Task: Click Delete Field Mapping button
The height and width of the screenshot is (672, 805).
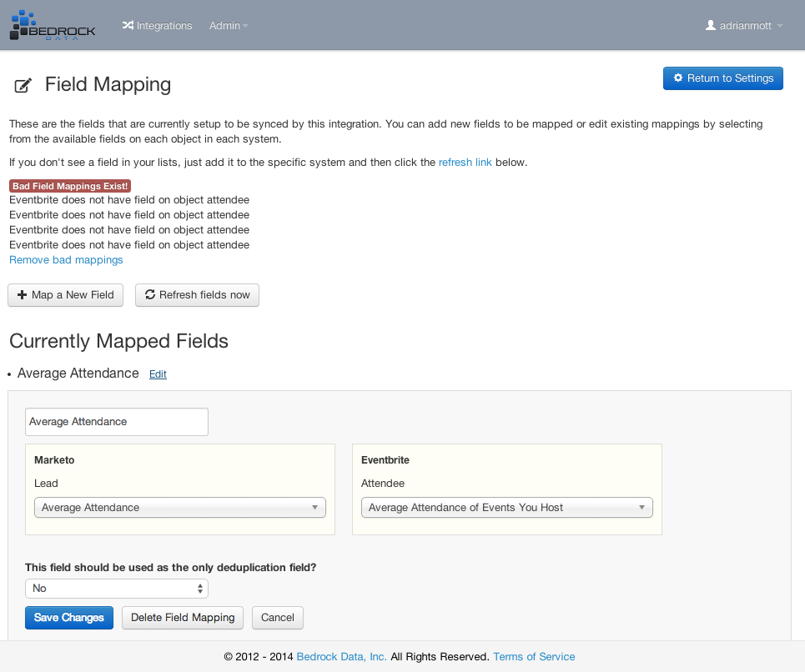Action: tap(183, 618)
